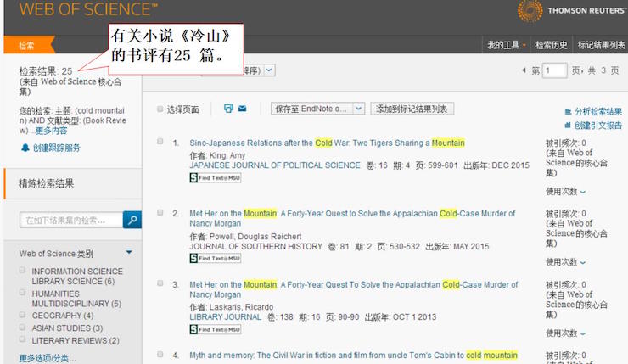Image resolution: width=628 pixels, height=364 pixels.
Task: Click the bell icon for 创建跟踪服务
Action: point(25,148)
